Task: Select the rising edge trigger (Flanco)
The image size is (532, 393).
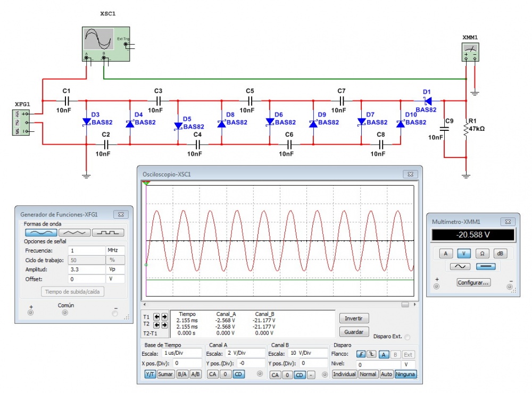Action: coord(361,354)
